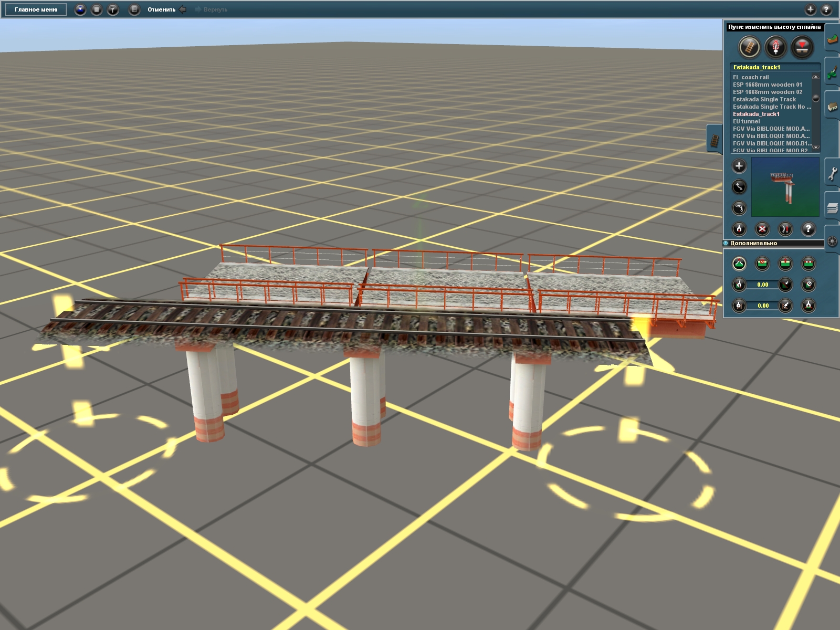Image resolution: width=840 pixels, height=630 pixels.
Task: Click the Remove gradient slope icon
Action: point(808,285)
